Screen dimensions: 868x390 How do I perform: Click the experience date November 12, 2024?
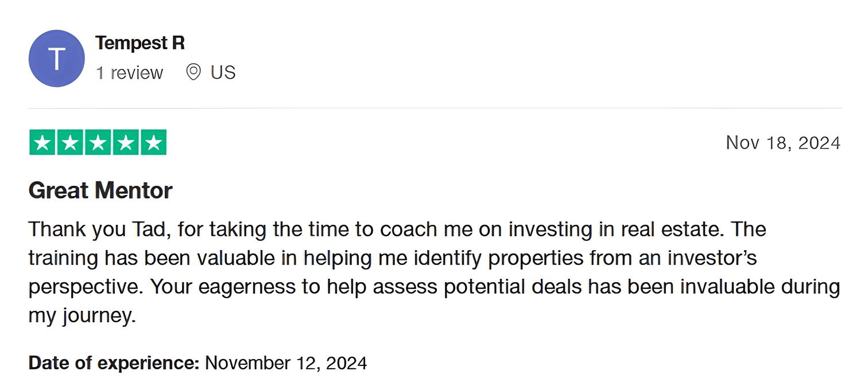point(286,363)
